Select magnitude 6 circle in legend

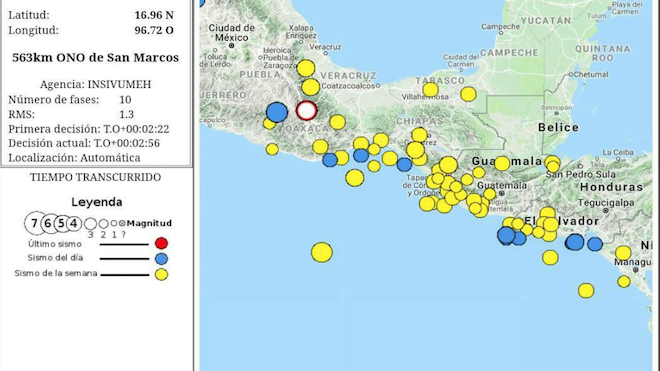tap(48, 223)
